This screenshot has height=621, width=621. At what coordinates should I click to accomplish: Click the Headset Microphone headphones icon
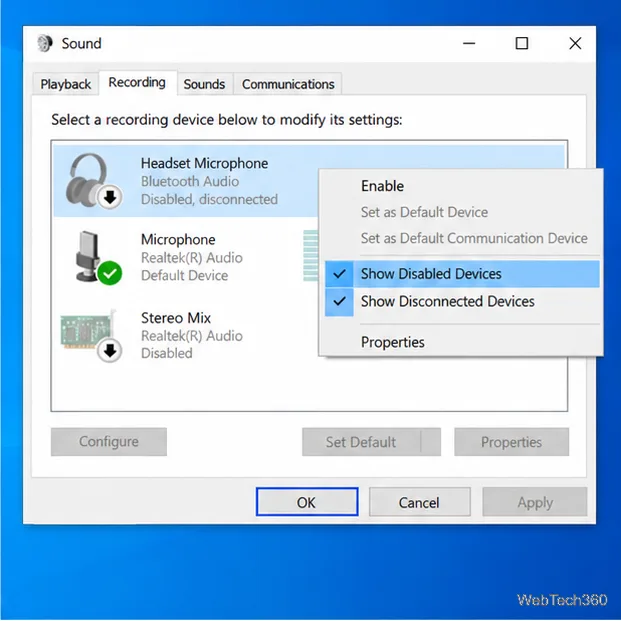pos(93,180)
